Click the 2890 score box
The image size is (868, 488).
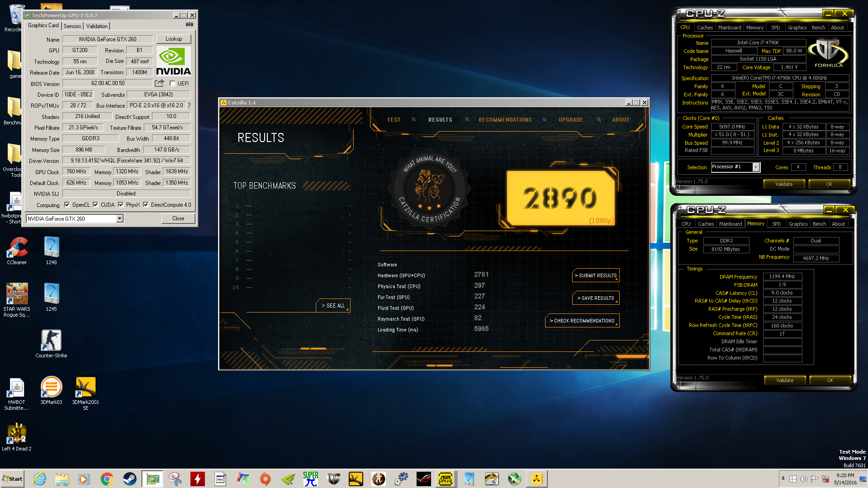click(x=560, y=198)
